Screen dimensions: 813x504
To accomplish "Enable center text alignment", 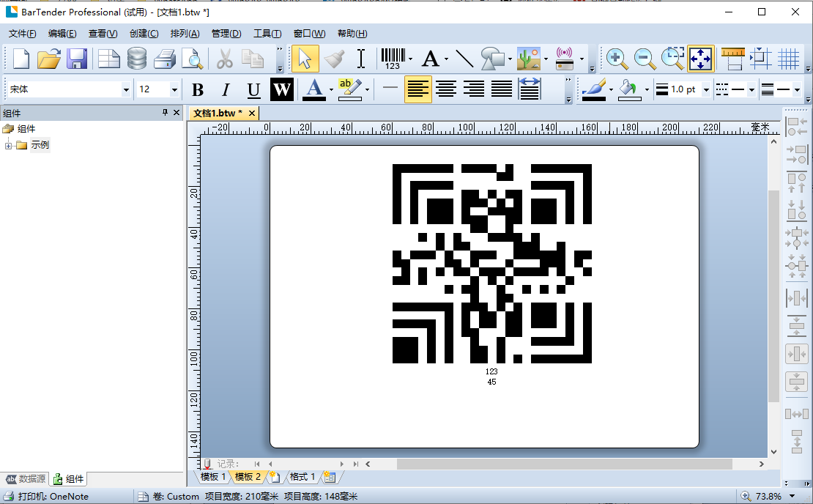I will (446, 89).
